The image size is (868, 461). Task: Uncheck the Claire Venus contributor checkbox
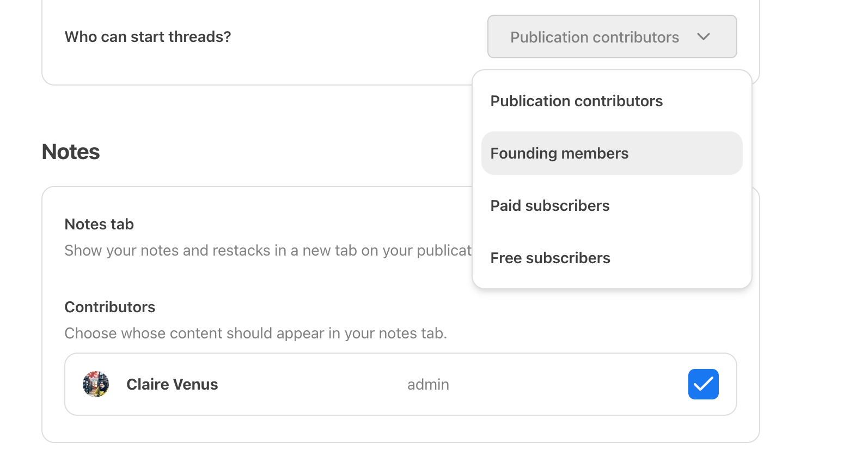point(703,384)
